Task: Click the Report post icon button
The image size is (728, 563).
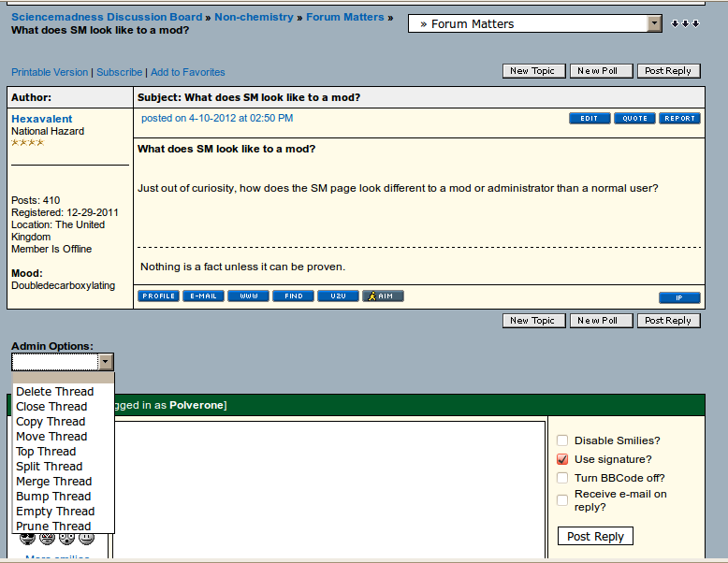Action: point(679,119)
